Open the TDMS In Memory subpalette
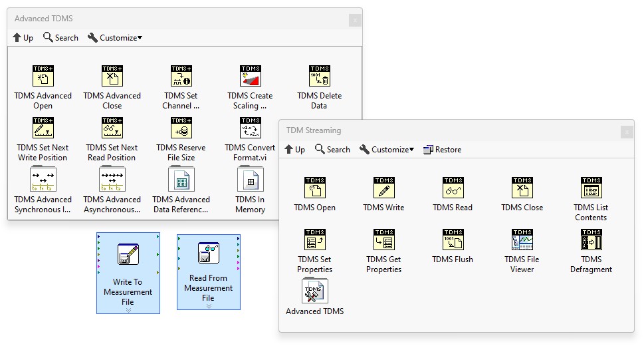Screen dimensions: 644x346 [x=250, y=179]
